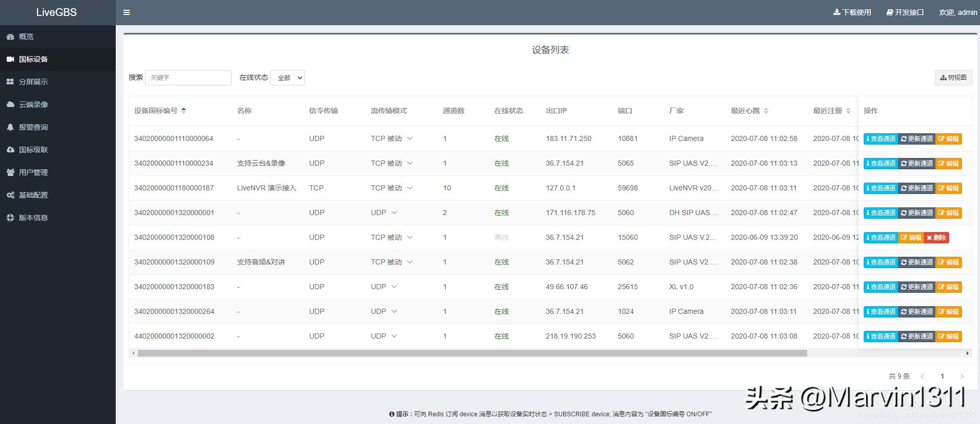Click 编辑 for device 34020000001320000183

[949, 287]
